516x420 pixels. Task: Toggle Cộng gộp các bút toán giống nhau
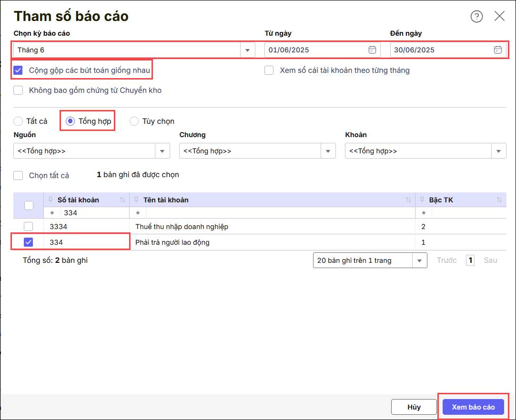(18, 70)
